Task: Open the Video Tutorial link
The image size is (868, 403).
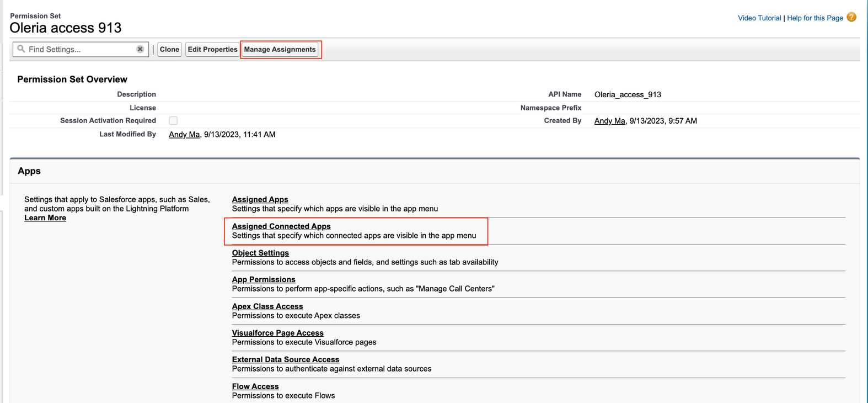Action: point(759,18)
